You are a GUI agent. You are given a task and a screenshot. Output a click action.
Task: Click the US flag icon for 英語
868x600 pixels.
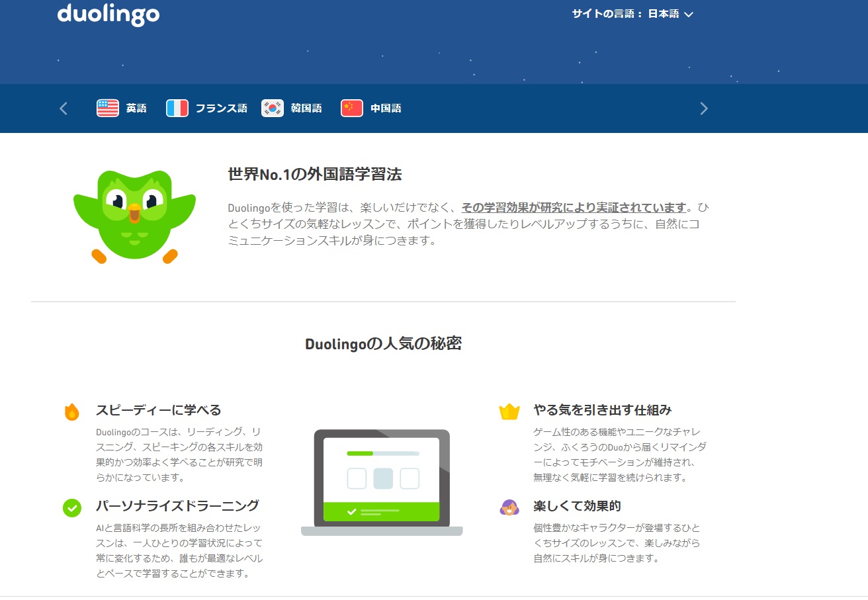(108, 108)
